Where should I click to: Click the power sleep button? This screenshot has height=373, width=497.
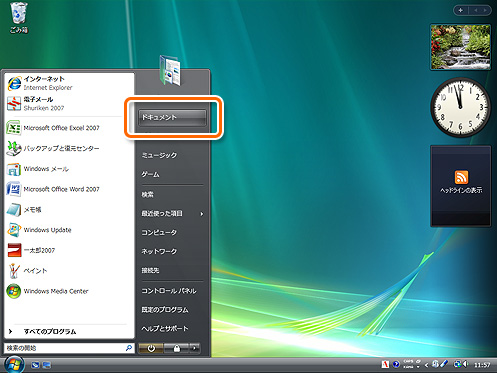151,348
